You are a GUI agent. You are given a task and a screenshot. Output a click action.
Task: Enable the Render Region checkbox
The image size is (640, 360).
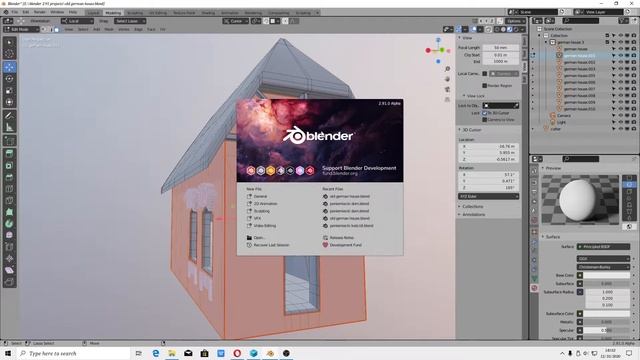484,86
